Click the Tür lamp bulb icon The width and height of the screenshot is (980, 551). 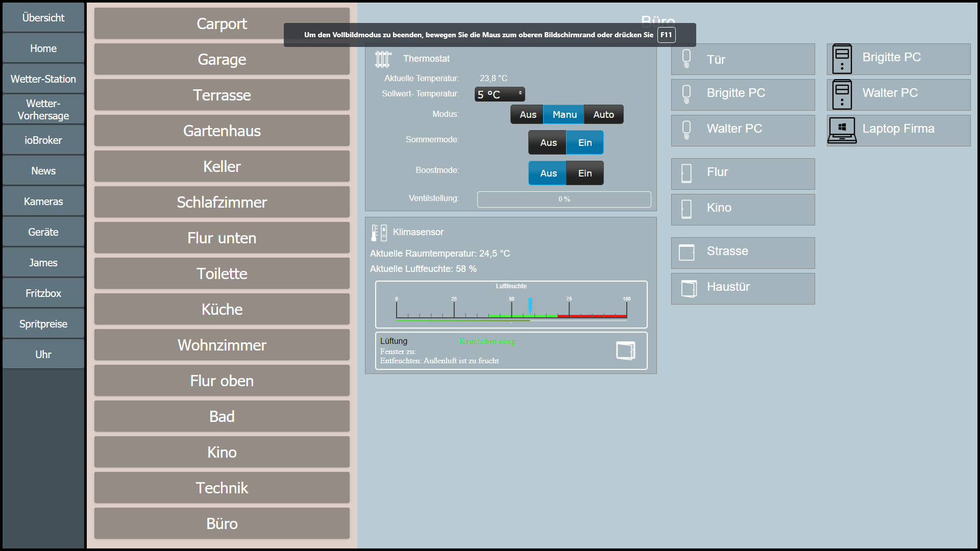[x=687, y=59]
